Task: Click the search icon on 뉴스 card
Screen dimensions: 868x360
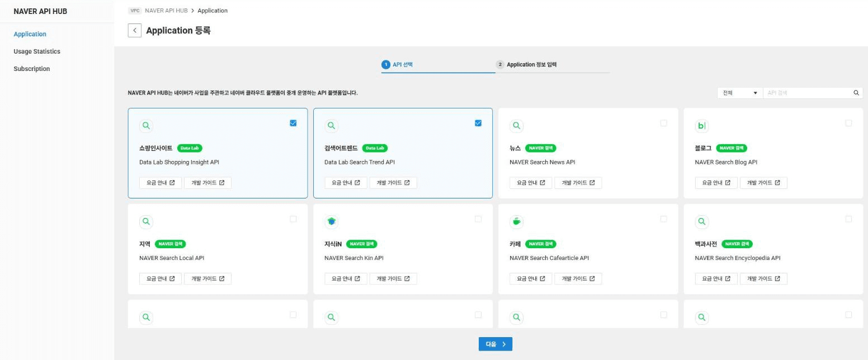Action: [x=517, y=126]
